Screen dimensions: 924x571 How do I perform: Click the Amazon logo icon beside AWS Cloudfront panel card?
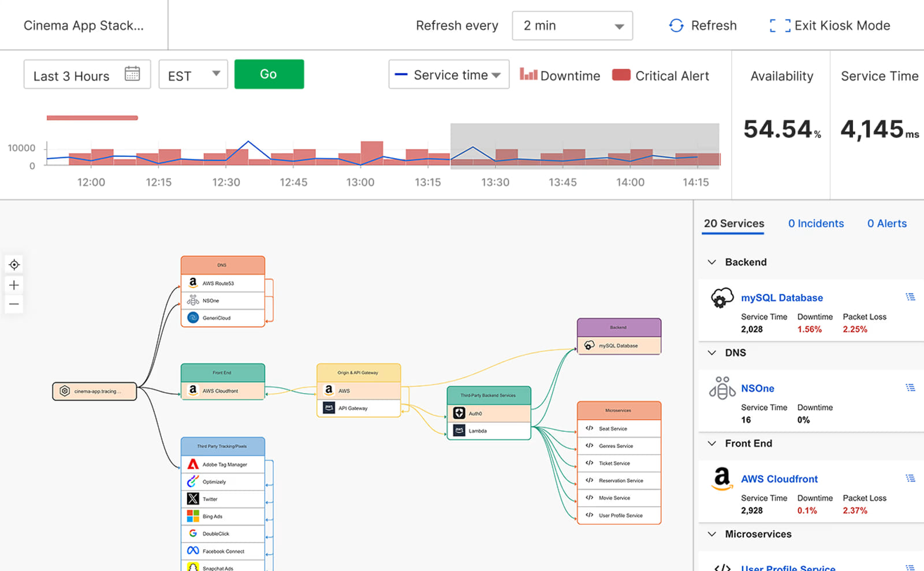pos(722,479)
